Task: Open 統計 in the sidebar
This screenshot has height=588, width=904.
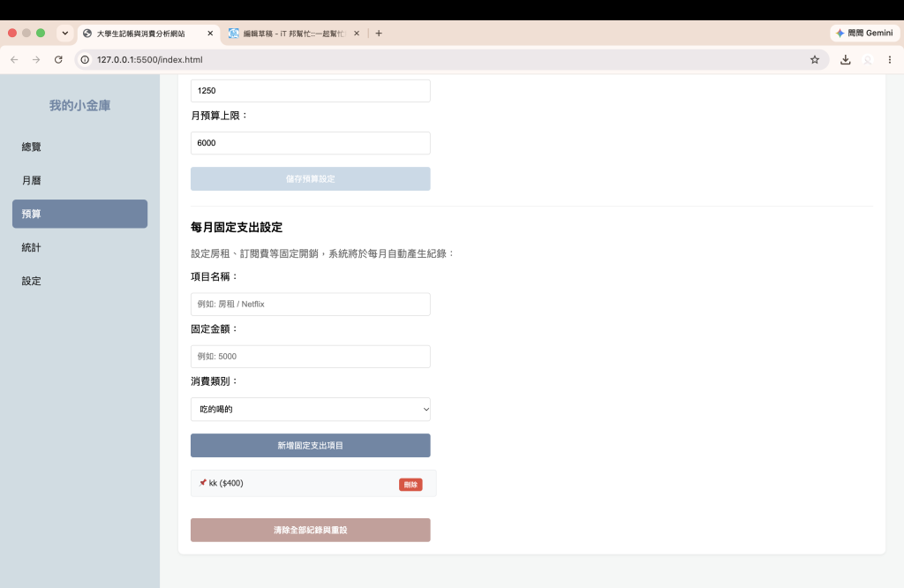Action: [79, 247]
